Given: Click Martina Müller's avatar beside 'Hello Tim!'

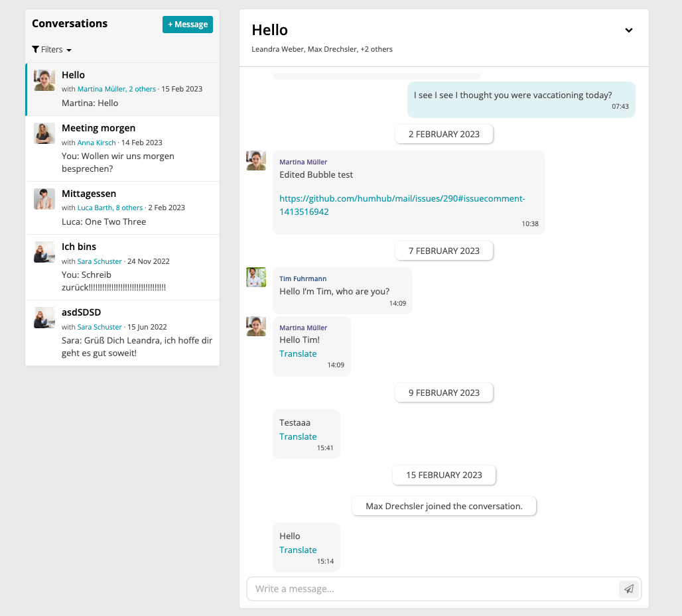Looking at the screenshot, I should pyautogui.click(x=256, y=326).
